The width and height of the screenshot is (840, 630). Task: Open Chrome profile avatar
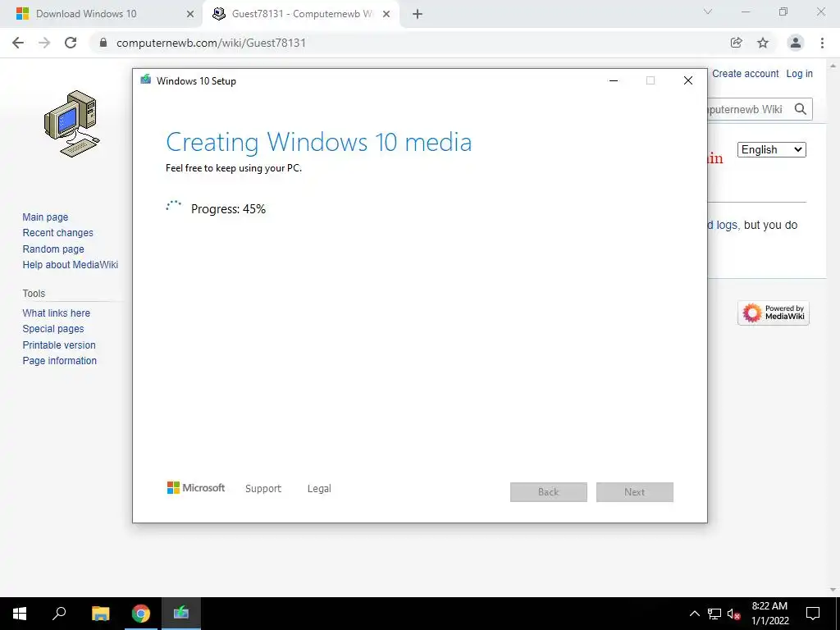click(796, 43)
